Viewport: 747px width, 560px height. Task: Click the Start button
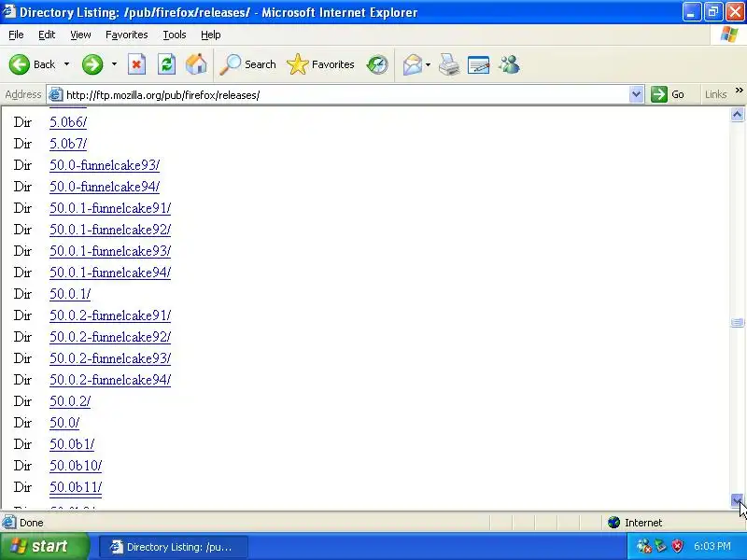(x=44, y=546)
